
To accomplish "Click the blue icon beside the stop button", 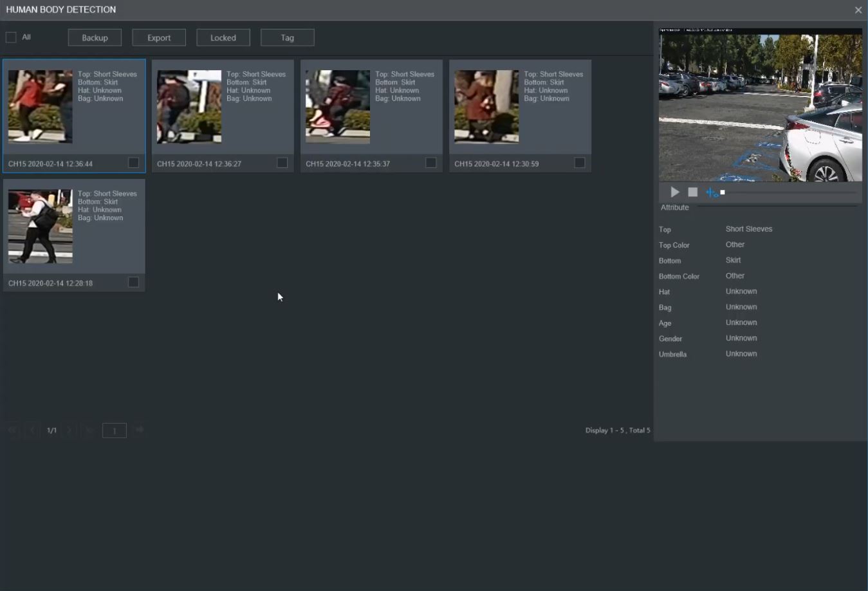I will pos(711,192).
